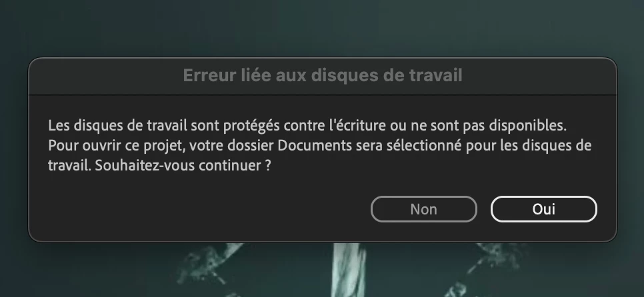Click the Oui button
Viewport: 644px width, 297px height.
(x=544, y=209)
